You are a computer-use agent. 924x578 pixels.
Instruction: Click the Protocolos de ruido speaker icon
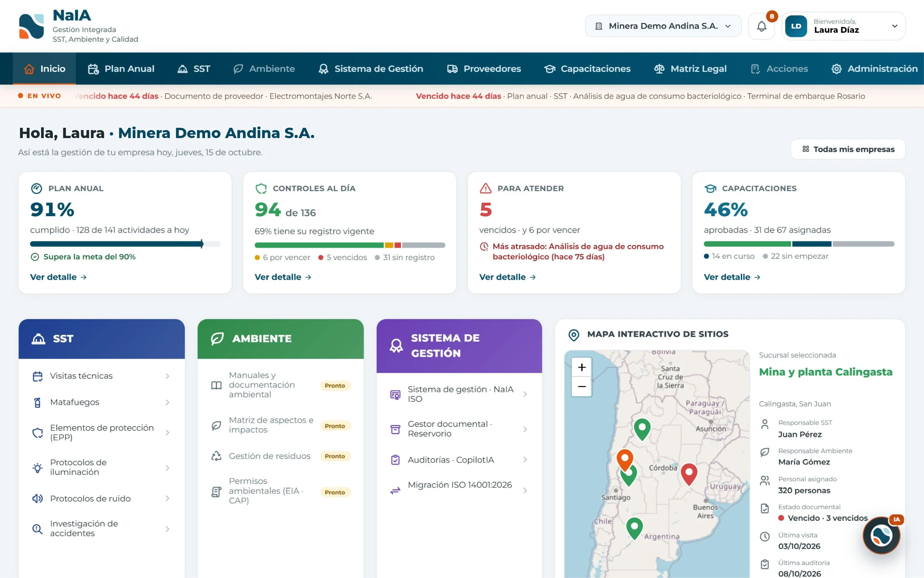[x=38, y=498]
